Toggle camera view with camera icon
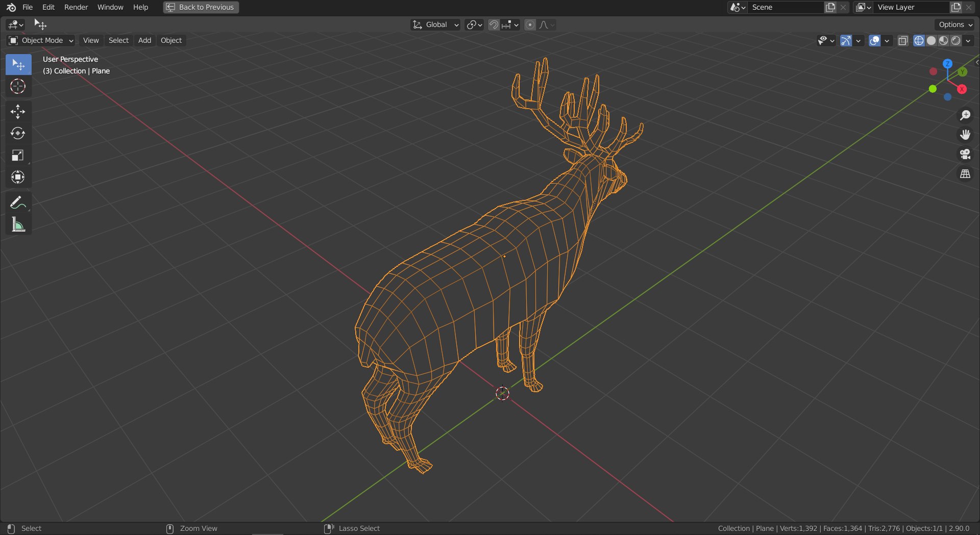The width and height of the screenshot is (980, 535). 965,154
